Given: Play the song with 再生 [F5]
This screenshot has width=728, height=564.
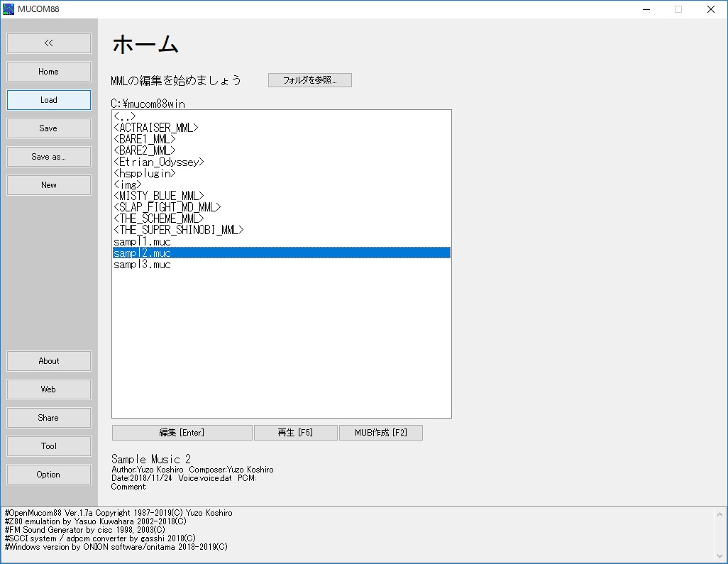Looking at the screenshot, I should (x=295, y=432).
